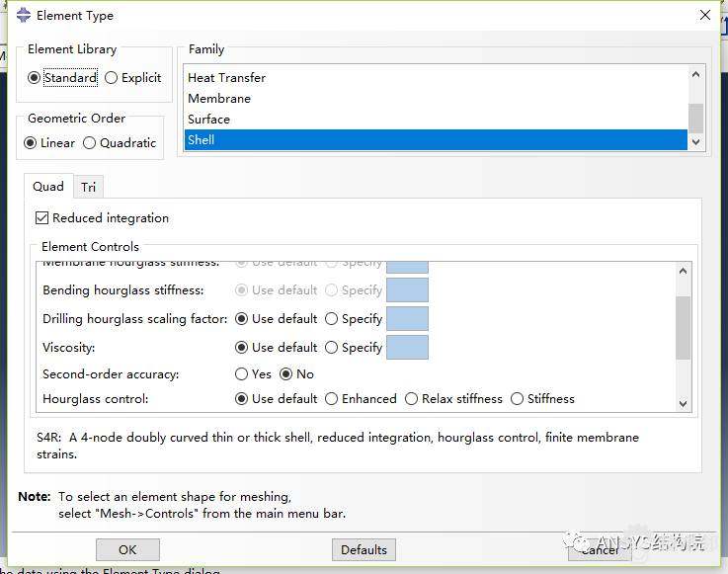Screen dimensions: 728x574
Task: Switch to the Quad tab
Action: (x=48, y=187)
